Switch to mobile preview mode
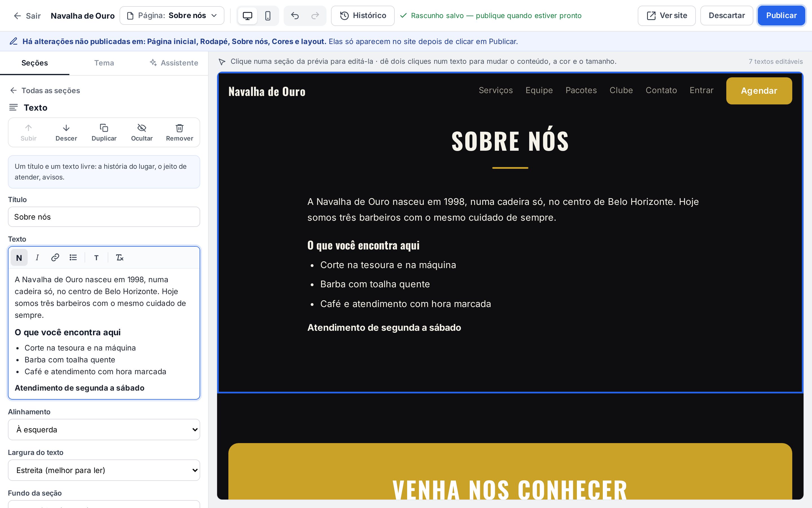 268,16
